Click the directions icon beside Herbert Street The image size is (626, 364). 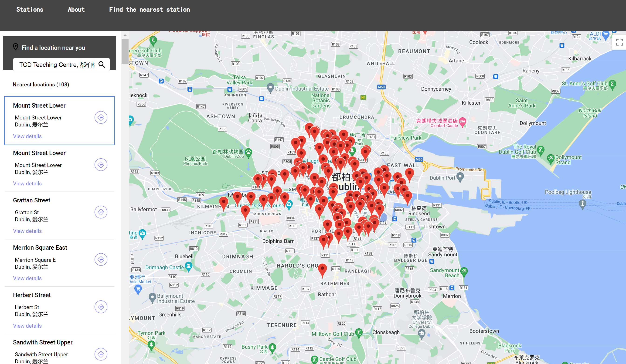tap(101, 307)
